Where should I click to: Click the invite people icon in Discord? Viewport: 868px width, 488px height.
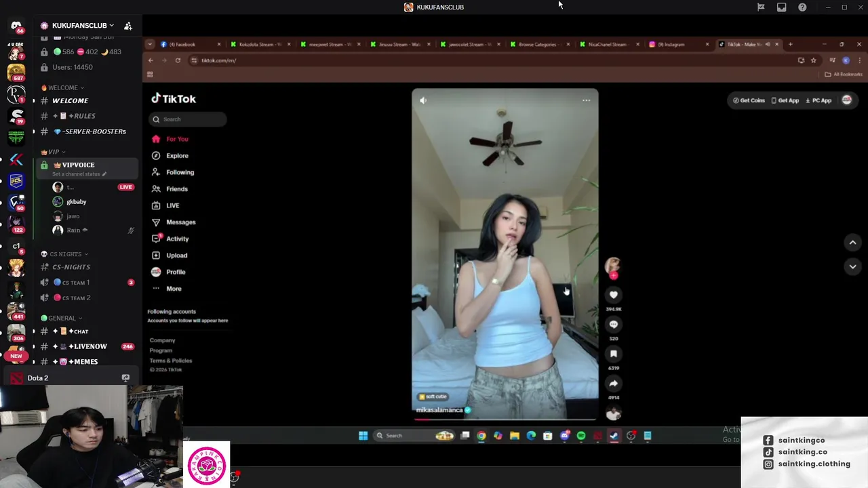(x=128, y=26)
